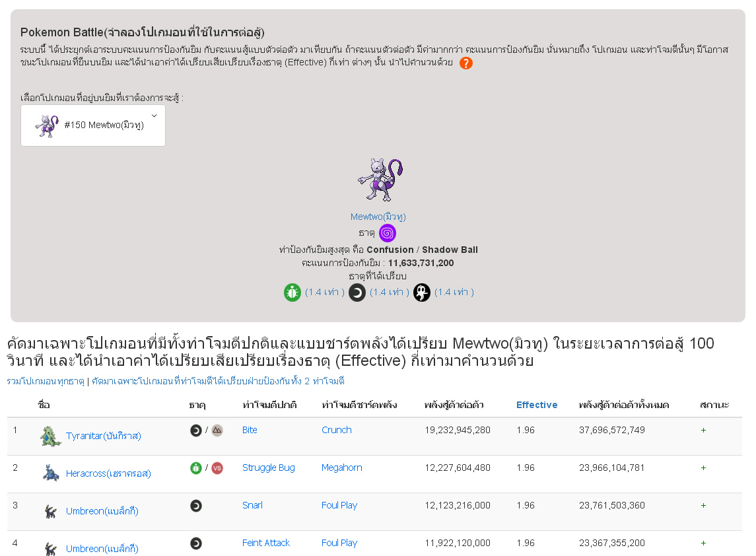Viewport: 756px width, 556px height.
Task: Click Heracross's Fighting type icon
Action: pyautogui.click(x=217, y=468)
